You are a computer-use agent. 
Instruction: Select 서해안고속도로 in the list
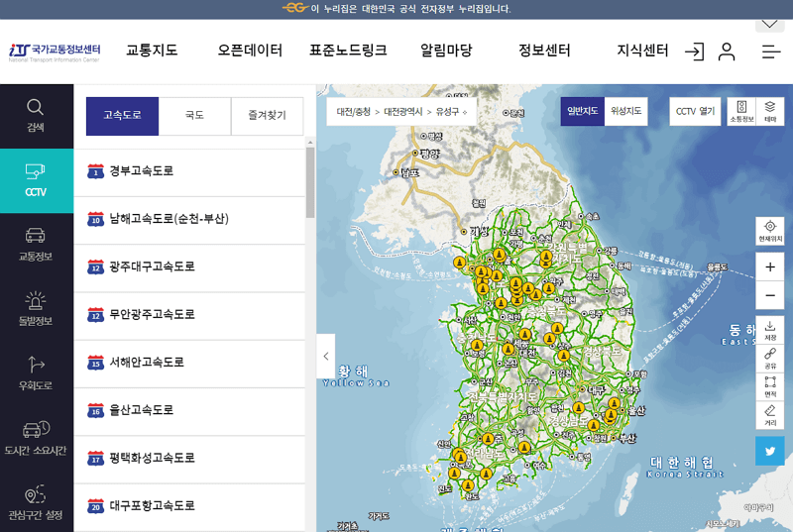pos(189,363)
